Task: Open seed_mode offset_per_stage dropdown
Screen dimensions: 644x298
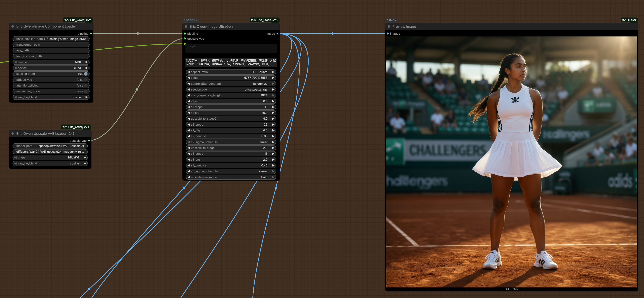Action: pos(231,89)
